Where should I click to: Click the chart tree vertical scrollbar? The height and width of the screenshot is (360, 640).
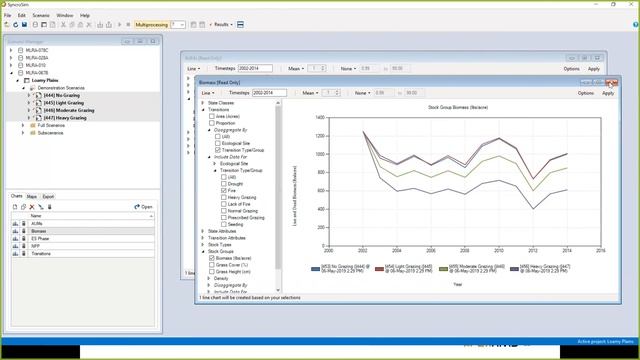coord(278,196)
